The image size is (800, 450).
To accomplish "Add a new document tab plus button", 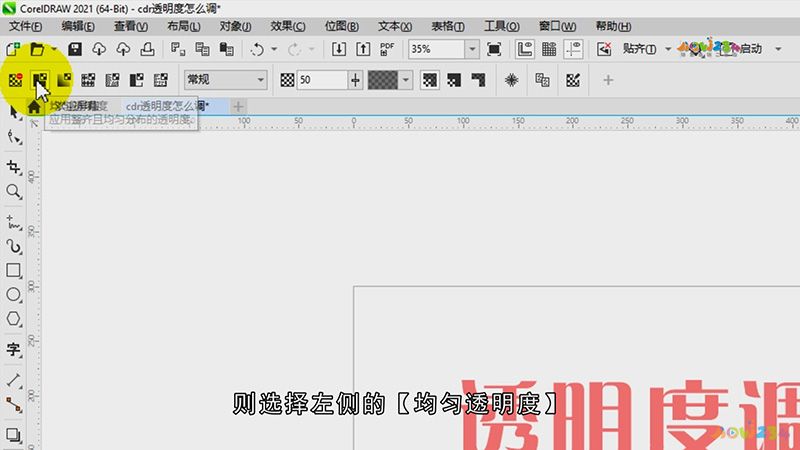I will click(x=238, y=107).
